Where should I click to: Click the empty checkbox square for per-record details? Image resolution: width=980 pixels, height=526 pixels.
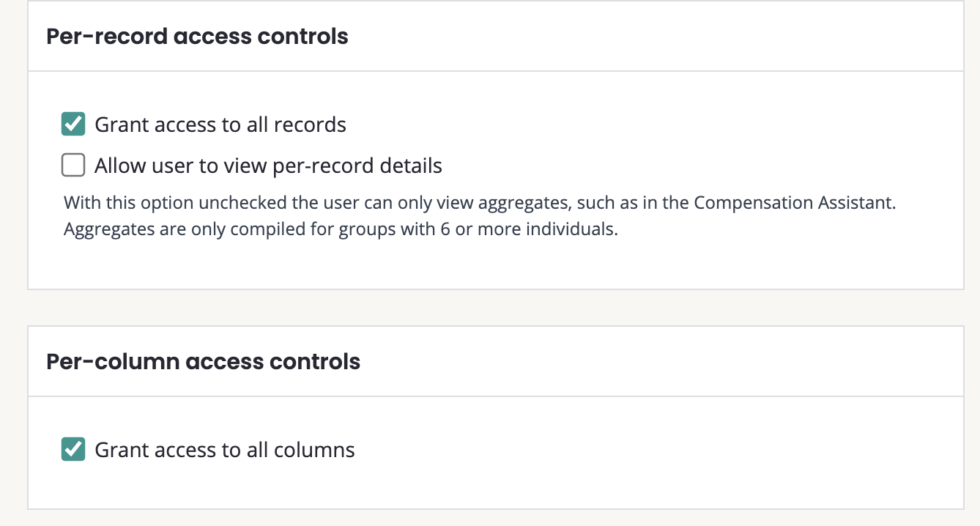(73, 166)
